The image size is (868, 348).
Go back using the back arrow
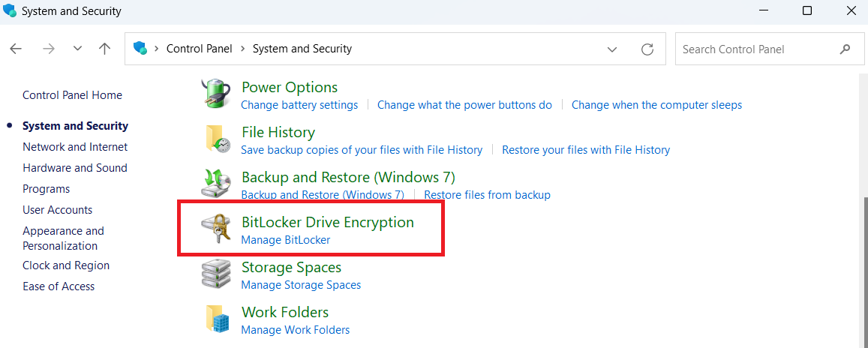pyautogui.click(x=16, y=49)
